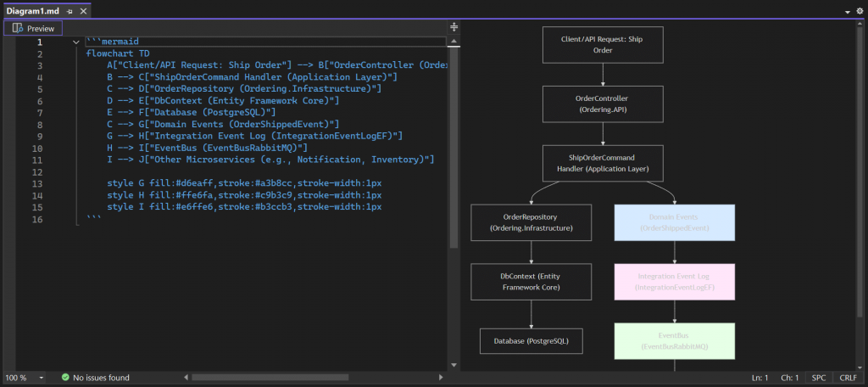Close the Diagram1.md tab
The width and height of the screenshot is (868, 387).
tap(83, 11)
